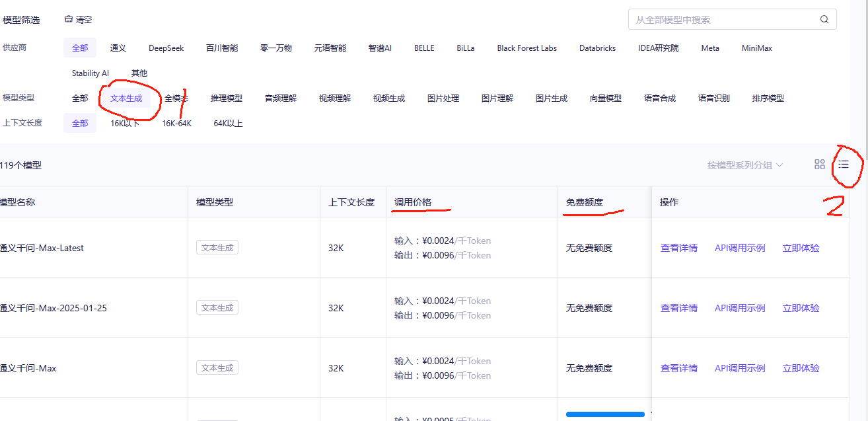Select 语音合成 model type
The height and width of the screenshot is (421, 868).
(x=660, y=98)
